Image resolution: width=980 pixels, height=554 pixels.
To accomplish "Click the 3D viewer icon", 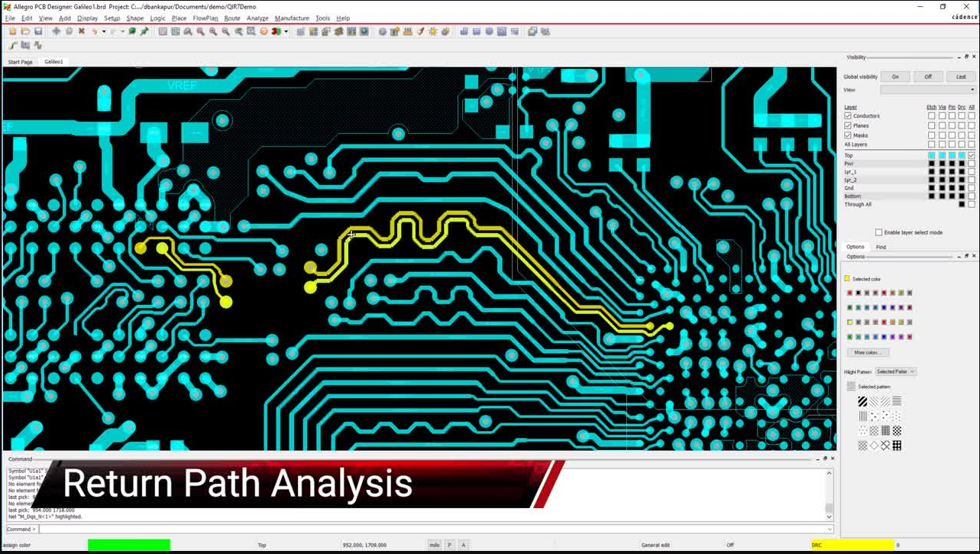I will click(x=276, y=31).
